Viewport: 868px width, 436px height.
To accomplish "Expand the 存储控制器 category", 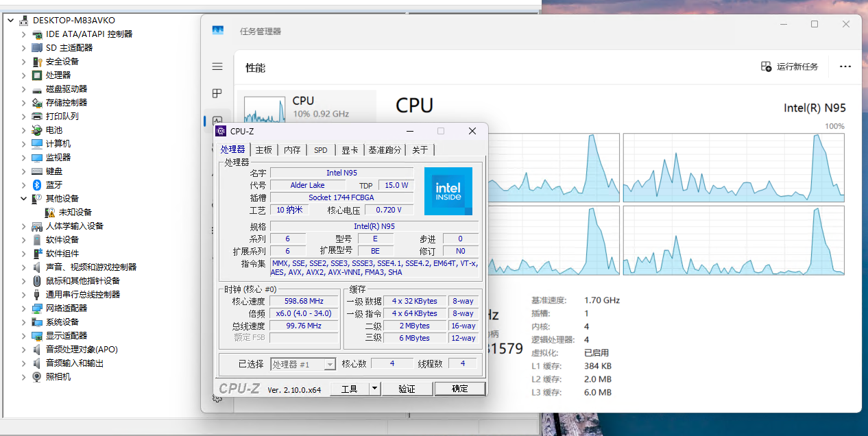I will point(23,102).
